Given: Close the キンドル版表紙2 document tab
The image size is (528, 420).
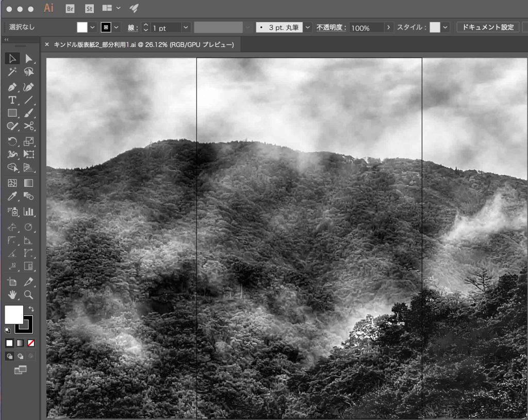Looking at the screenshot, I should [47, 44].
